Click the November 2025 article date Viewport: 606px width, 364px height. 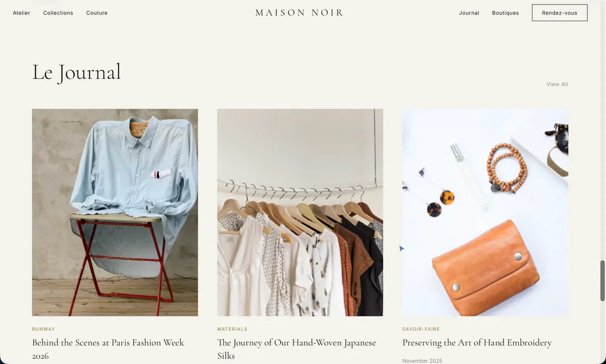422,360
